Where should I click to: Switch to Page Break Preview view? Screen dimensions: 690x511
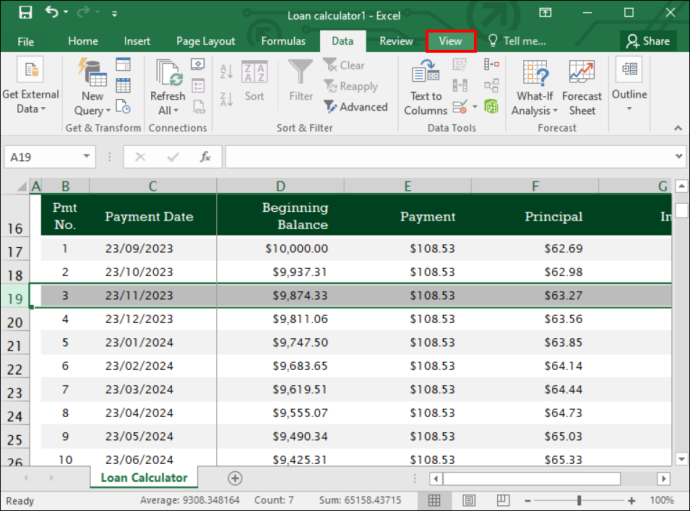point(503,500)
